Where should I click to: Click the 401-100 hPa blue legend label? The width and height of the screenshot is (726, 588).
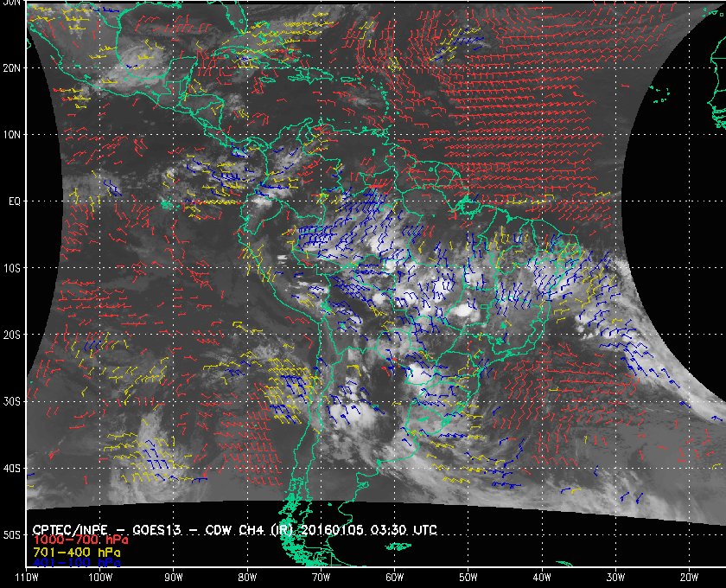(x=77, y=563)
